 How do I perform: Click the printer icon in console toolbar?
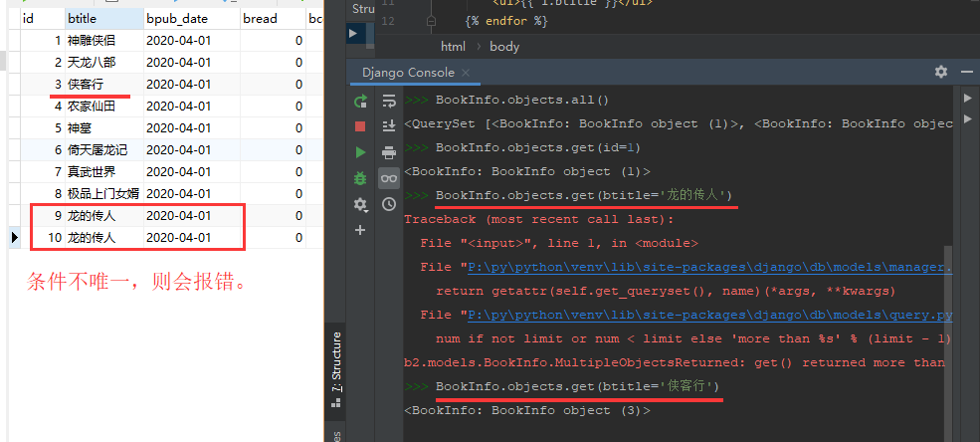point(389,152)
